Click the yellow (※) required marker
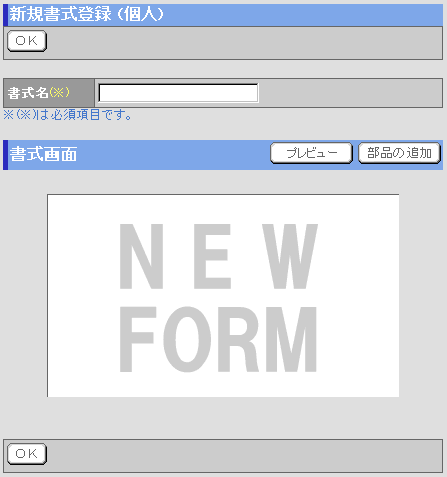The image size is (447, 477). tap(59, 92)
